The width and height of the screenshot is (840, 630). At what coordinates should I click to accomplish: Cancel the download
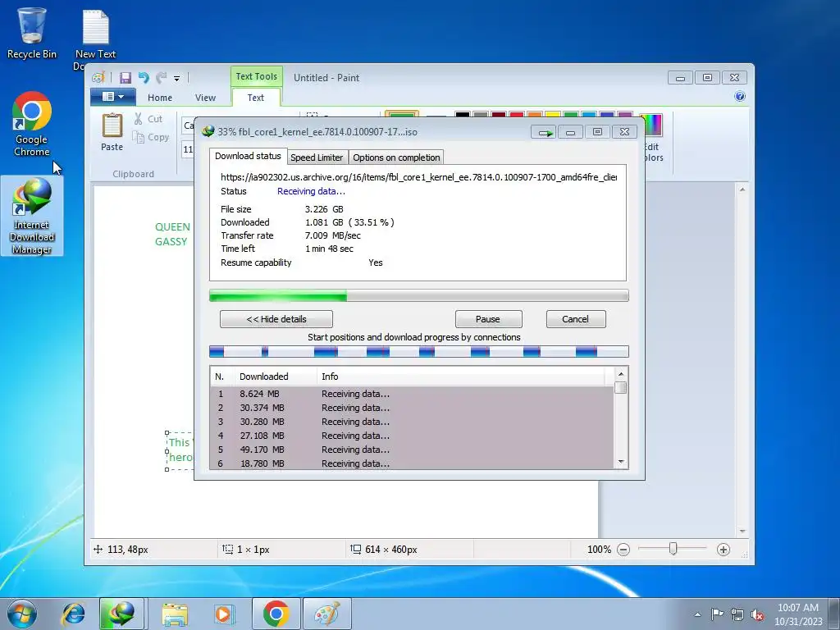pos(576,319)
